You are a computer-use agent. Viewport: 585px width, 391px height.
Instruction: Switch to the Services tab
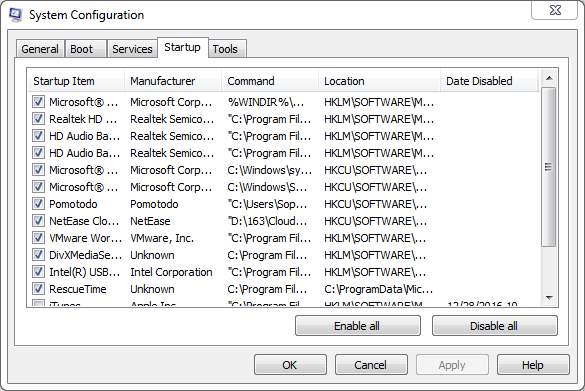[132, 49]
